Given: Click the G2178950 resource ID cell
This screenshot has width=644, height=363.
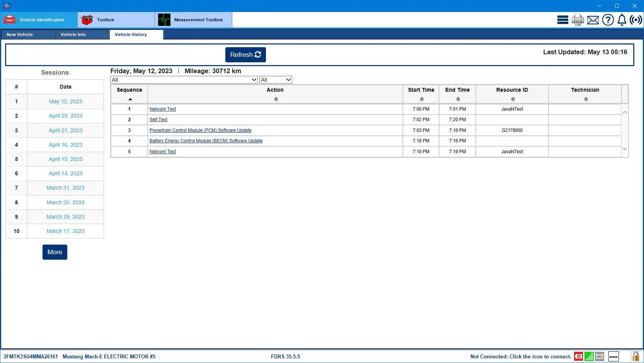Looking at the screenshot, I should click(512, 130).
